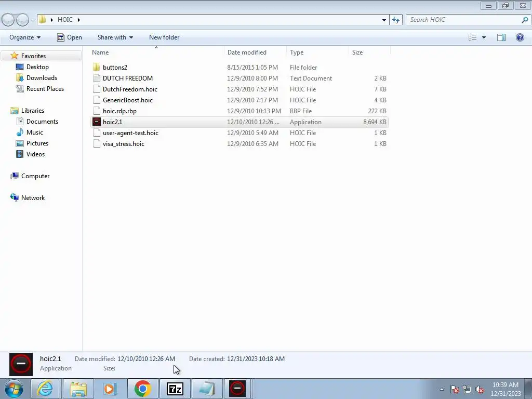Click the Windows Start button
Viewport: 532px width, 399px height.
pos(14,389)
